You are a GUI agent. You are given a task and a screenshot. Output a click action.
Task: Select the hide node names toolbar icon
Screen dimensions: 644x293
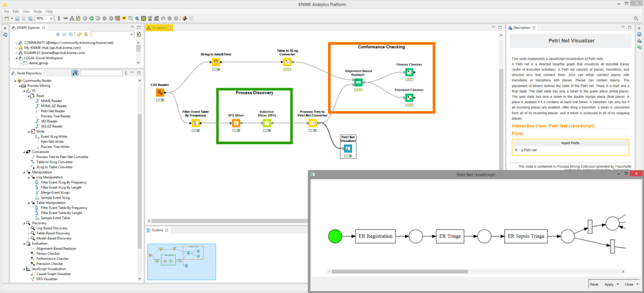156,18
